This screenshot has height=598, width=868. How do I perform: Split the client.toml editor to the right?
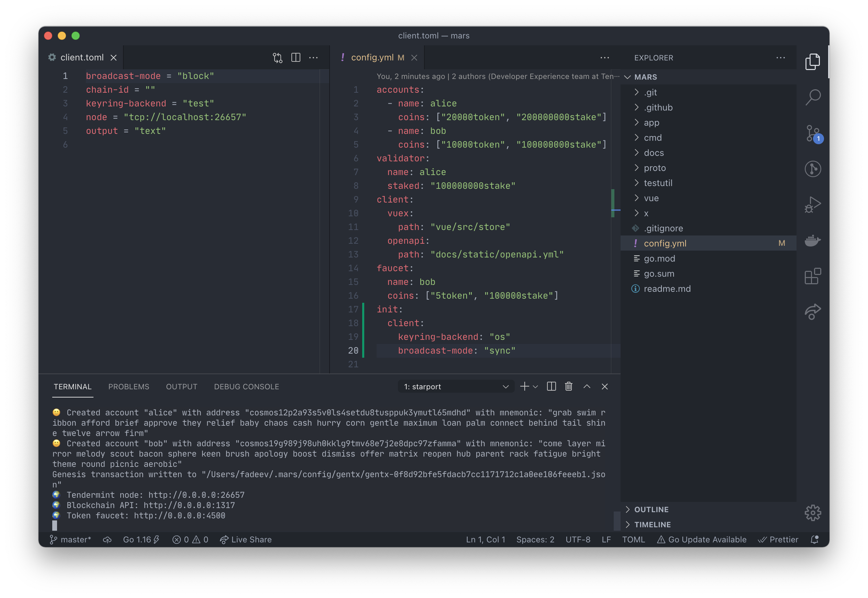click(296, 58)
